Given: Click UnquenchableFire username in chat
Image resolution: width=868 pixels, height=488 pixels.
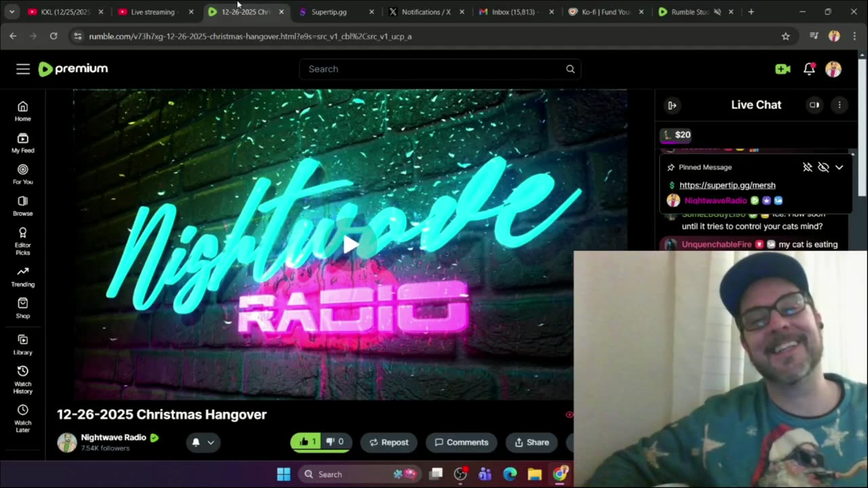Looking at the screenshot, I should 717,245.
